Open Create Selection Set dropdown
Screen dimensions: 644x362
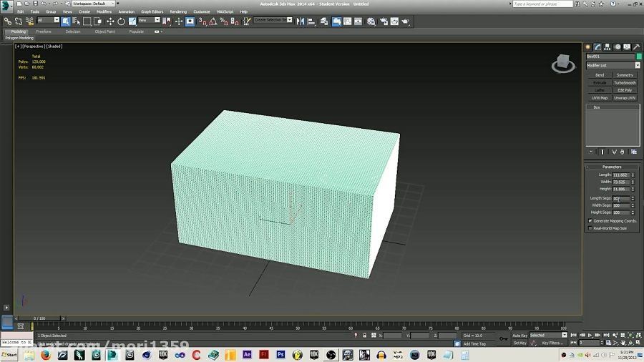(x=273, y=20)
